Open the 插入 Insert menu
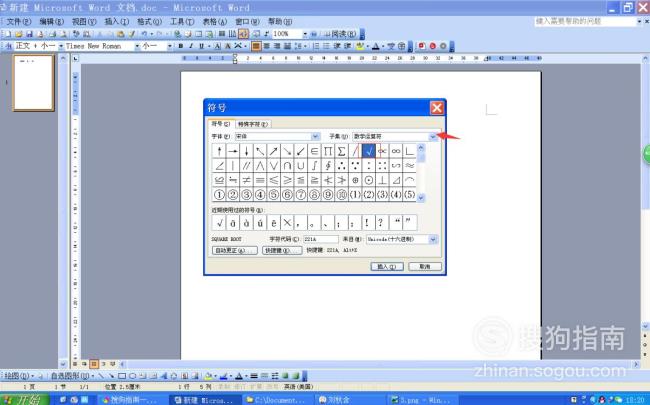The width and height of the screenshot is (650, 405). [x=116, y=22]
